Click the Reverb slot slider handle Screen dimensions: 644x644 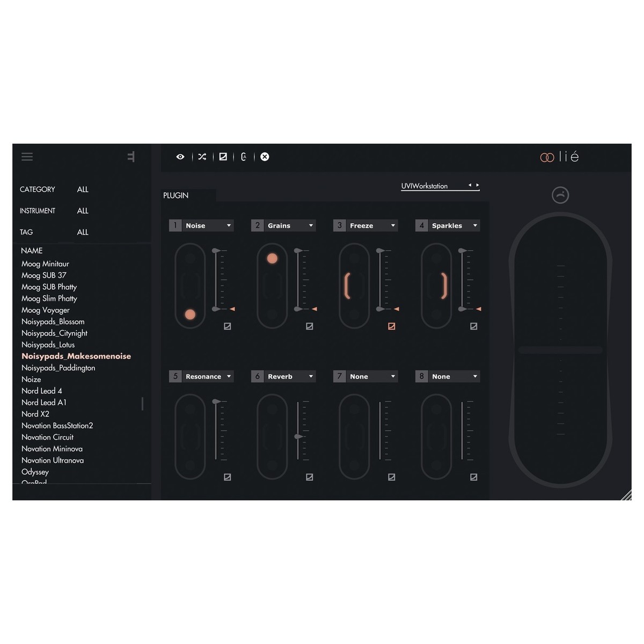[298, 437]
